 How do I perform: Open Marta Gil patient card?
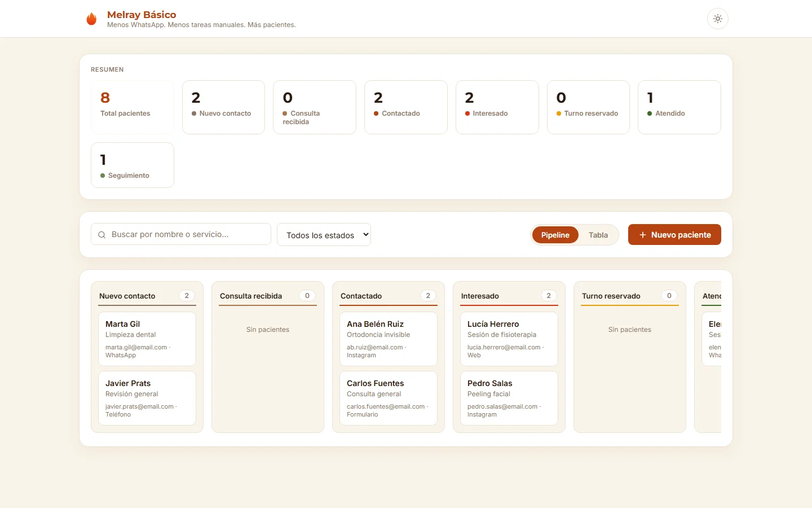coord(147,339)
